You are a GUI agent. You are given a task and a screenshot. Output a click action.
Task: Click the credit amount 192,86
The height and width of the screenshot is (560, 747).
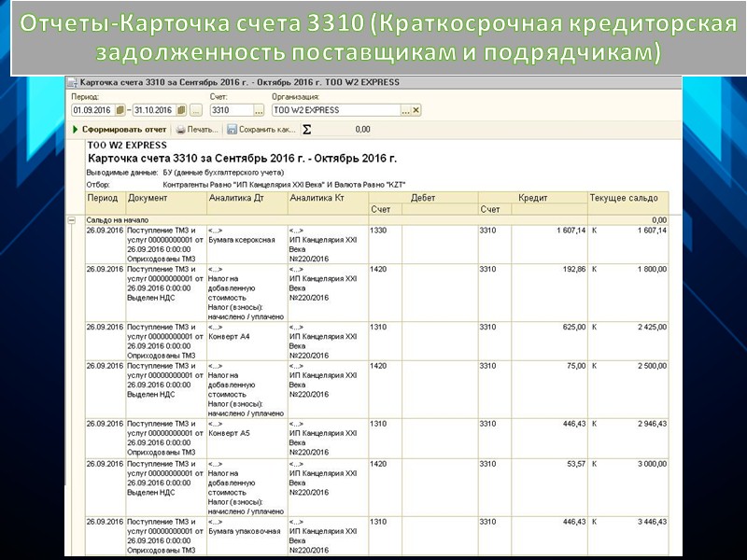click(x=574, y=269)
